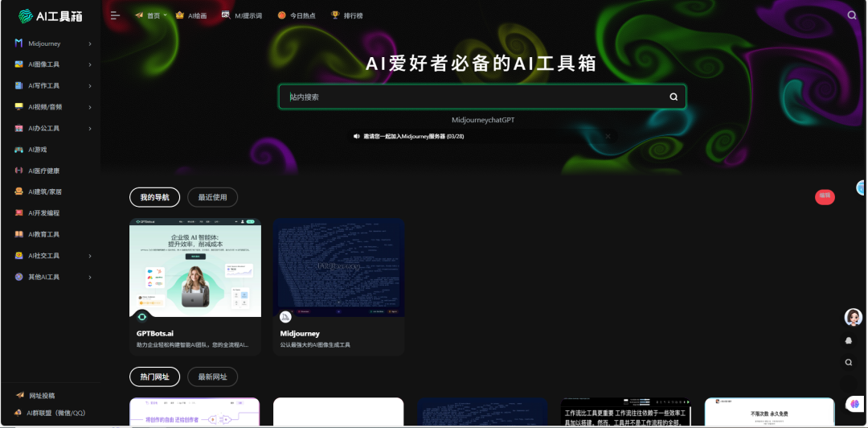Viewport: 868px width, 428px height.
Task: Click the 网址投稿 link text
Action: [x=42, y=396]
